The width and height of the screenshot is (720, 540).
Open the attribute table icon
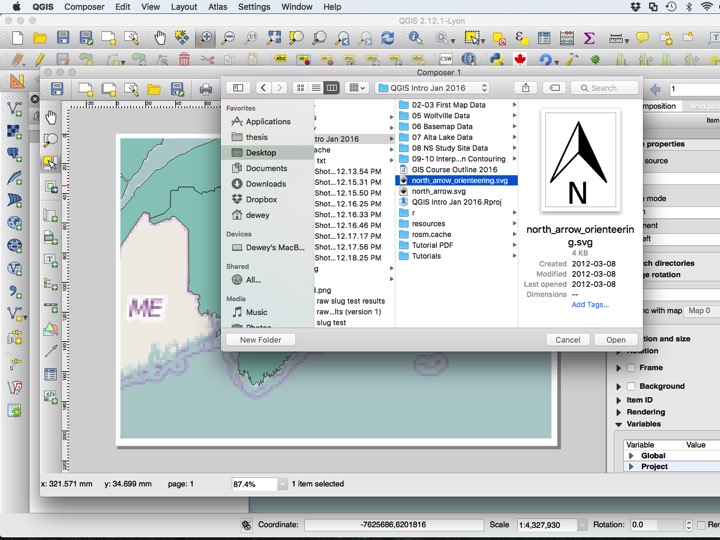click(544, 38)
